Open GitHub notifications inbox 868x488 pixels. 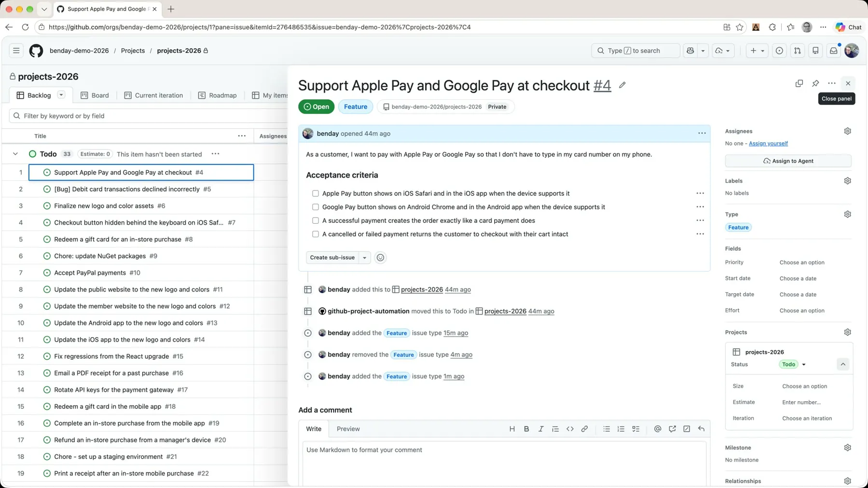tap(833, 51)
